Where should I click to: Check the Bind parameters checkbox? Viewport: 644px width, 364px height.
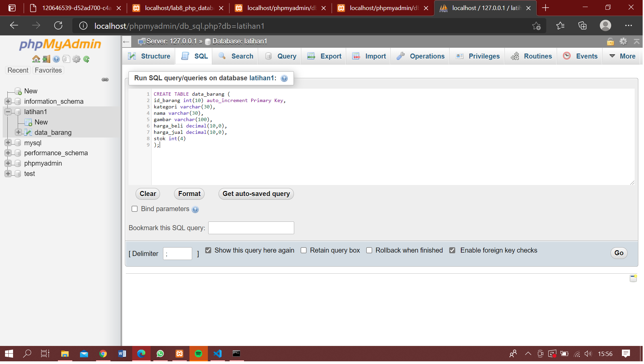click(x=135, y=209)
